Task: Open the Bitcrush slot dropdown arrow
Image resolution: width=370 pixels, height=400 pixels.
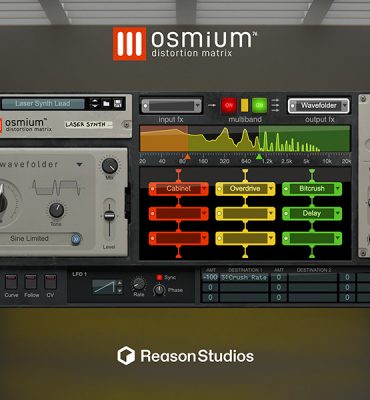Action: [338, 189]
